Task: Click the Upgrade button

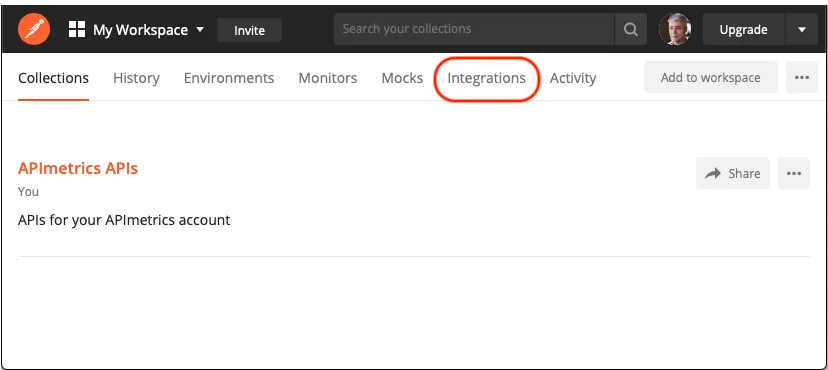Action: 744,30
